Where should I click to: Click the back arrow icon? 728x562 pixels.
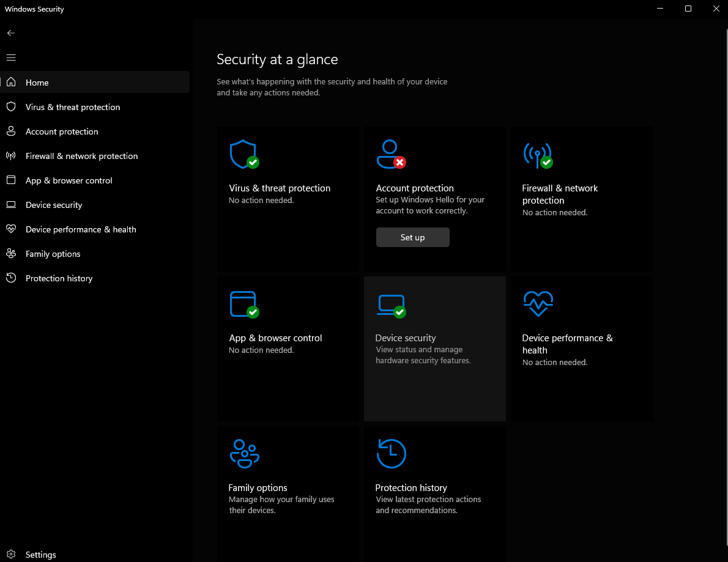10,33
